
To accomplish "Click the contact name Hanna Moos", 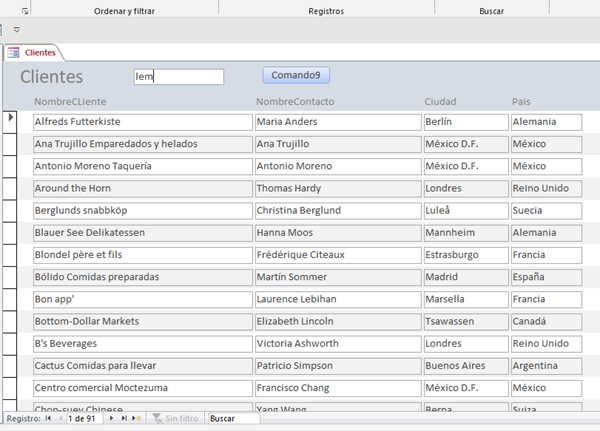I will click(x=335, y=232).
